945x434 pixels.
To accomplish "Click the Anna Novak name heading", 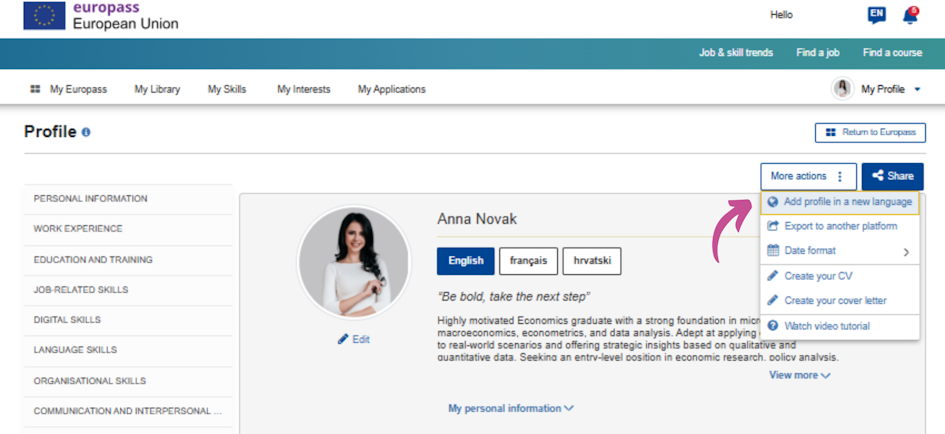I will click(x=477, y=219).
